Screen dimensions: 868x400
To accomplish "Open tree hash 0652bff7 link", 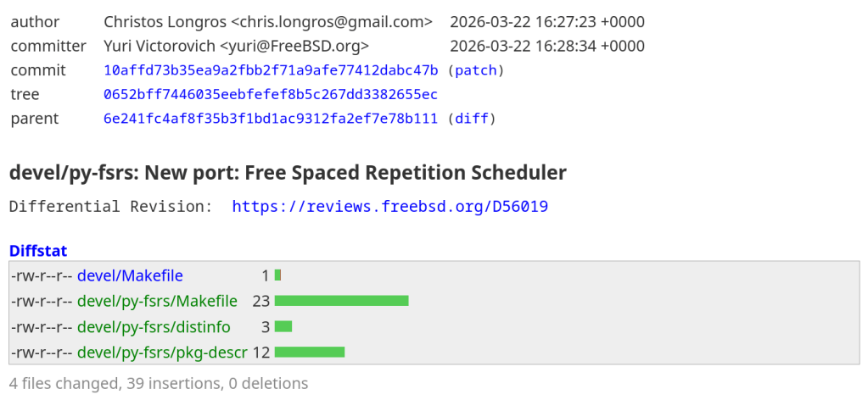I will pyautogui.click(x=271, y=94).
